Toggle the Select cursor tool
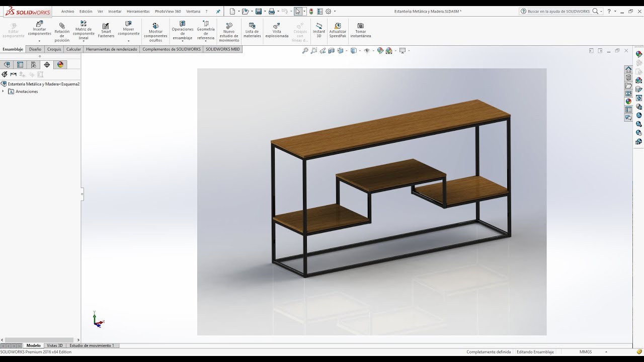 298,11
